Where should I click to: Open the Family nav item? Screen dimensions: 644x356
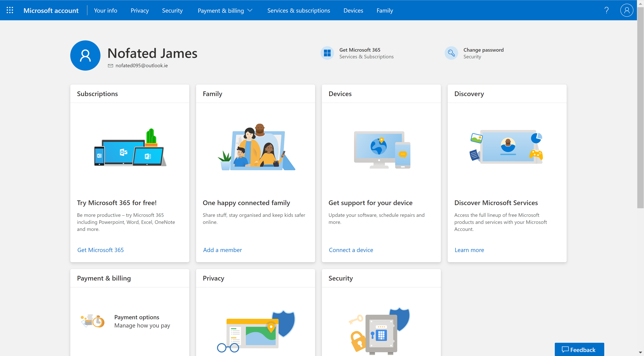pos(385,11)
